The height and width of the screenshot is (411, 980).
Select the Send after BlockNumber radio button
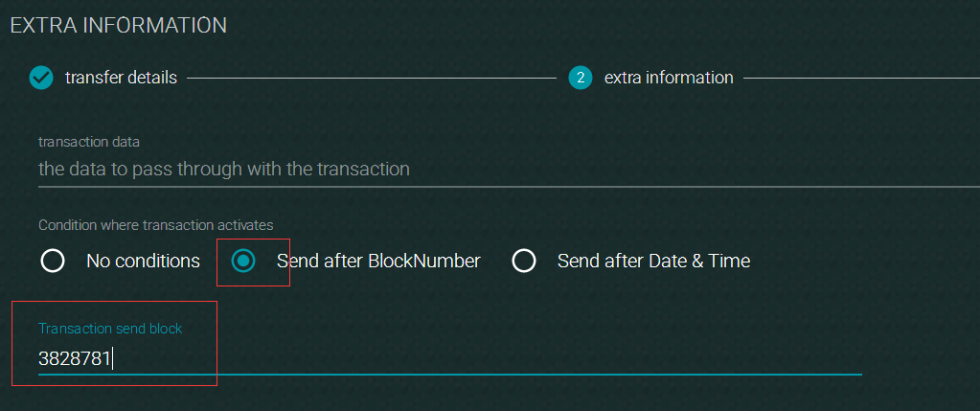pos(243,262)
